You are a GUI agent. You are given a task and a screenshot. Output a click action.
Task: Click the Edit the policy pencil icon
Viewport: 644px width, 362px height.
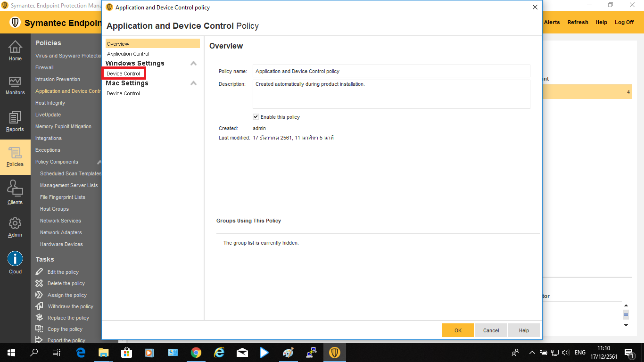(x=39, y=272)
